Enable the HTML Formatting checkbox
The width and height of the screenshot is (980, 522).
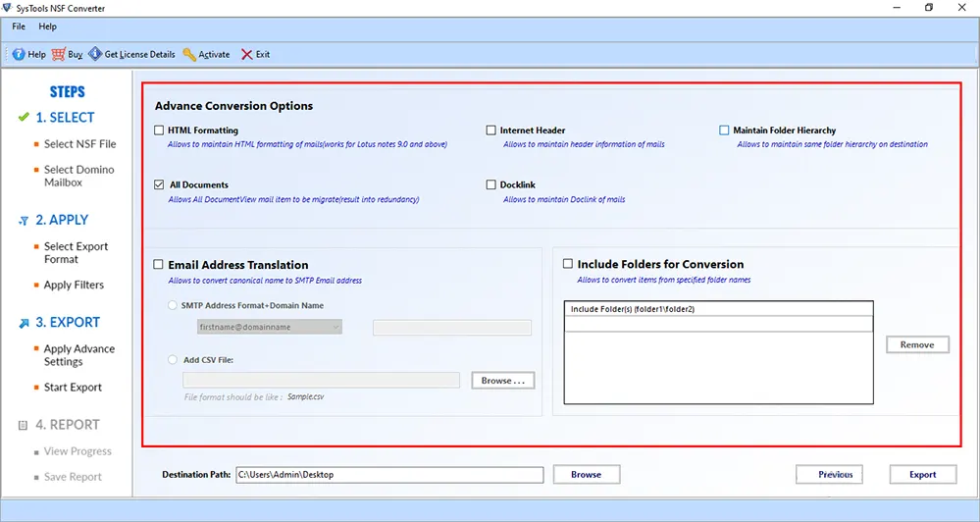point(159,130)
